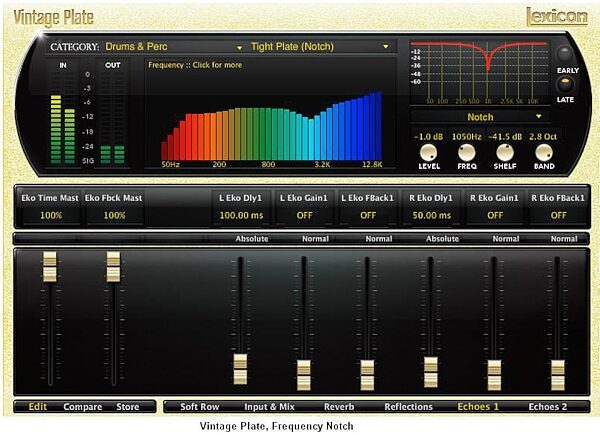Click the SHELF knob
The image size is (600, 435).
tap(505, 153)
